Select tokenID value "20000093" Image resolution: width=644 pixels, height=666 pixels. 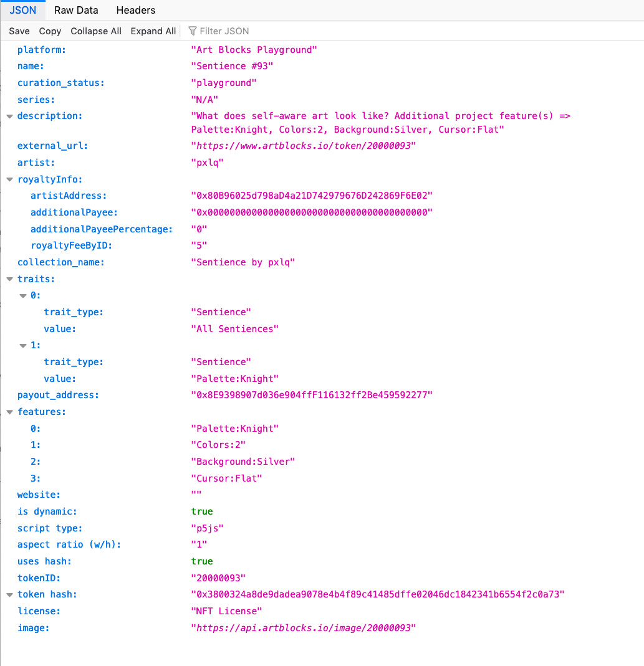218,578
